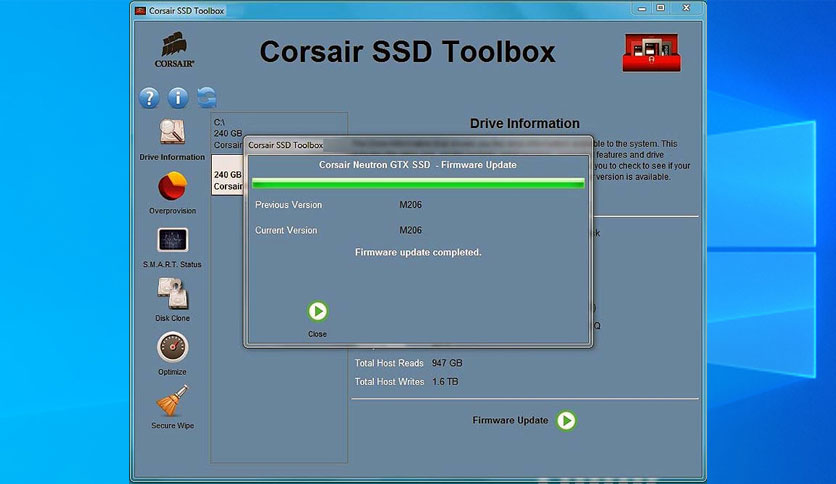Click the red toolbox image in the header

[652, 52]
